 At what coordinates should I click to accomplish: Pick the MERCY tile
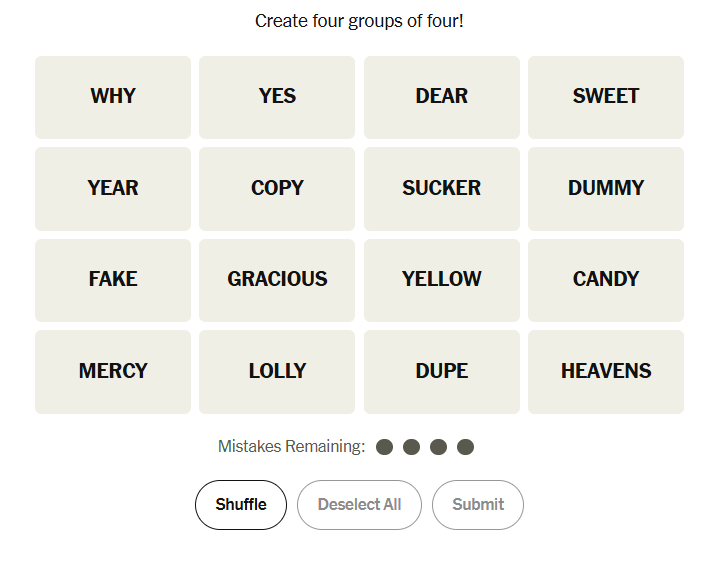pyautogui.click(x=113, y=372)
